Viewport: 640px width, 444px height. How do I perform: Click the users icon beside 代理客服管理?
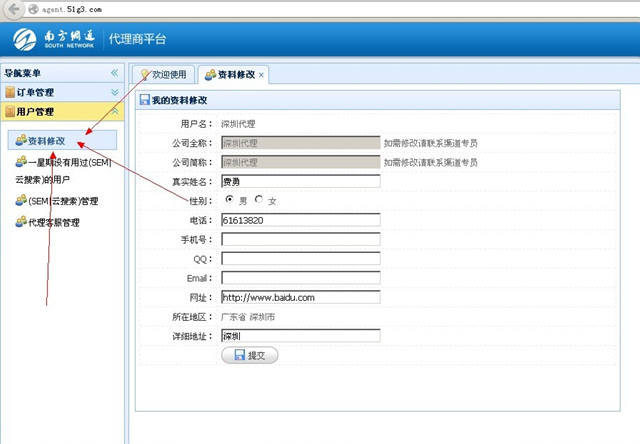coord(21,222)
